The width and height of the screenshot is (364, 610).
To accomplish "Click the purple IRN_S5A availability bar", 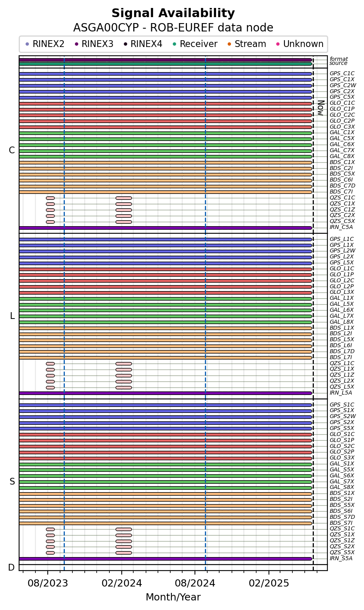I will pyautogui.click(x=165, y=559).
